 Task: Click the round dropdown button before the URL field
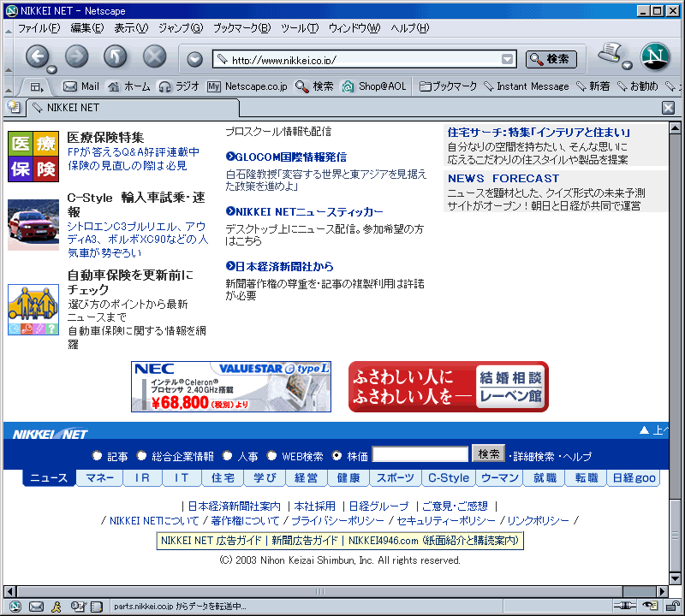[195, 59]
